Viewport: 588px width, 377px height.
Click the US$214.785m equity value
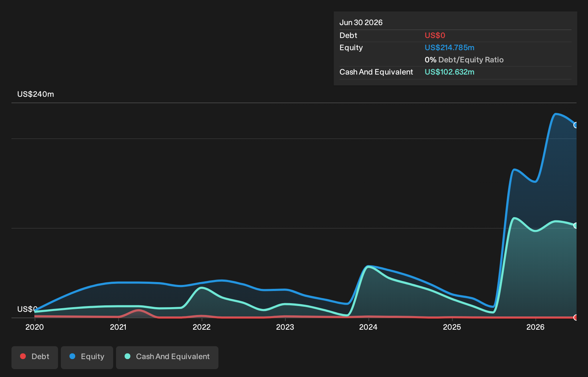(x=449, y=48)
